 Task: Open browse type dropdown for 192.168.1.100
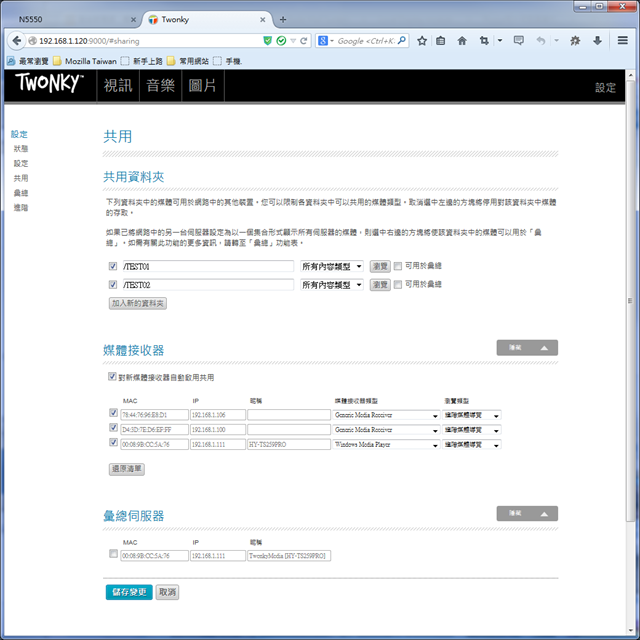pos(472,430)
